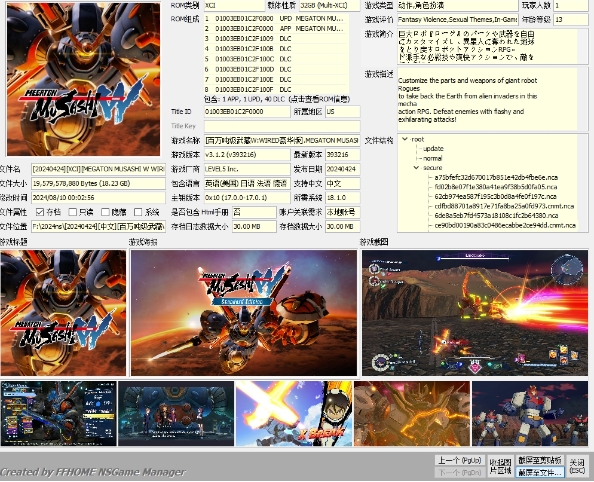
Task: Click the 游戏版本 field showing v3.1.2
Action: (247, 155)
